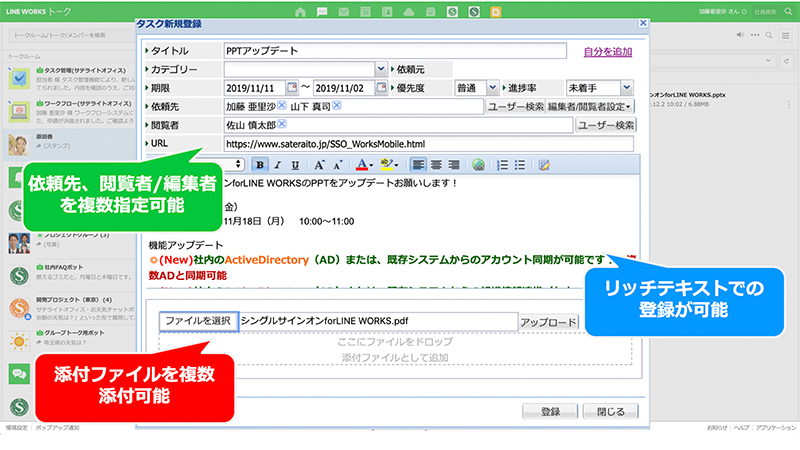800x450 pixels.
Task: Click 環境設定 in the footer
Action: coord(17,428)
